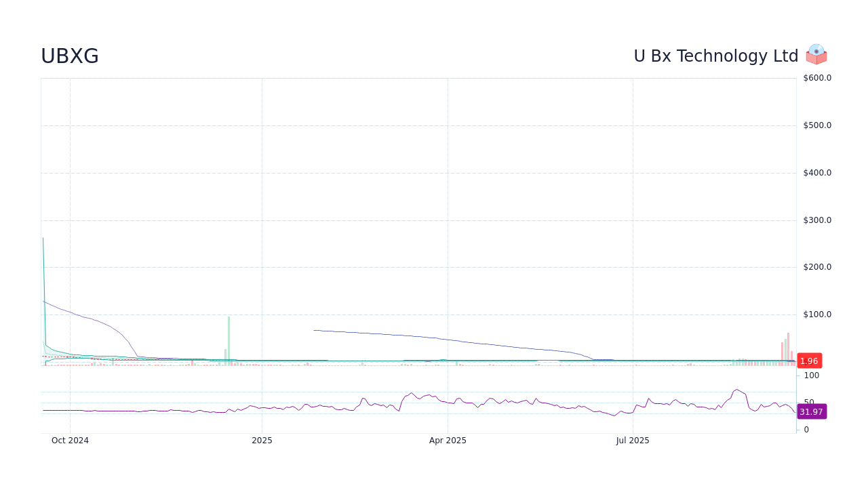Select the UBXG ticker symbol heading
The width and height of the screenshot is (868, 488).
pyautogui.click(x=70, y=56)
